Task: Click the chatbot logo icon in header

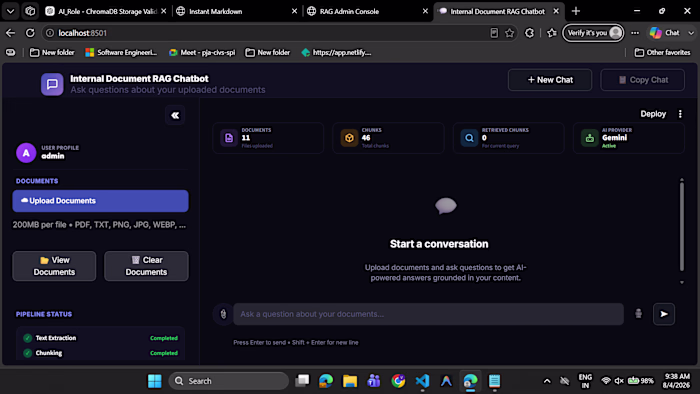Action: (52, 84)
